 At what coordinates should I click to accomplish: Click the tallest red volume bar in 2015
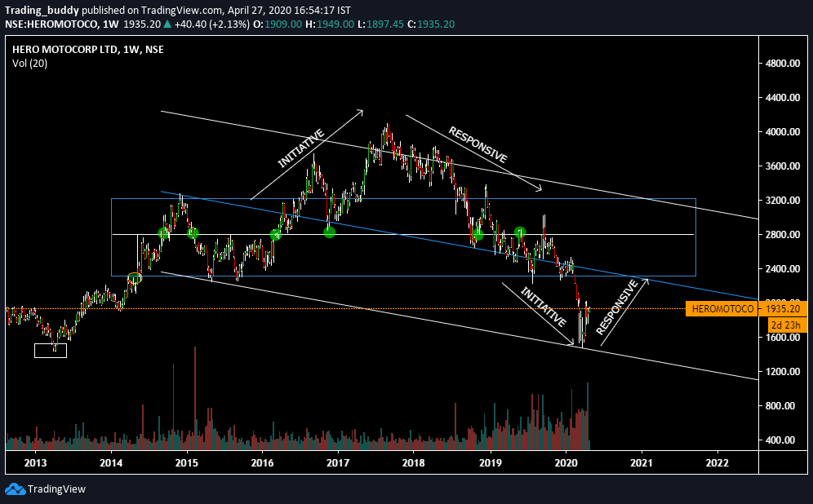[x=195, y=398]
